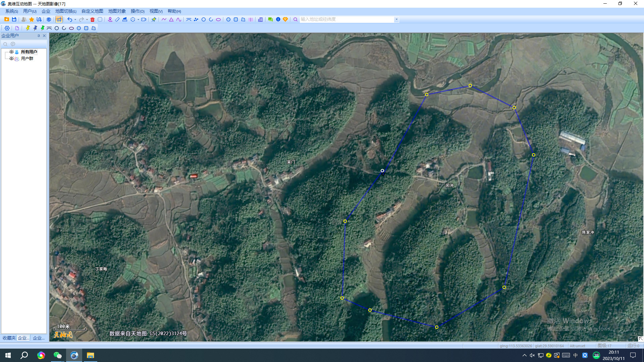Click the table grid icon
Viewport: 644px width, 362px height.
pos(261,19)
